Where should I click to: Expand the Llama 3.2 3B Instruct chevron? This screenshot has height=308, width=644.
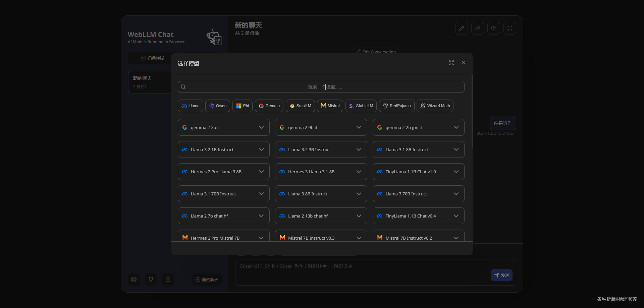(359, 149)
